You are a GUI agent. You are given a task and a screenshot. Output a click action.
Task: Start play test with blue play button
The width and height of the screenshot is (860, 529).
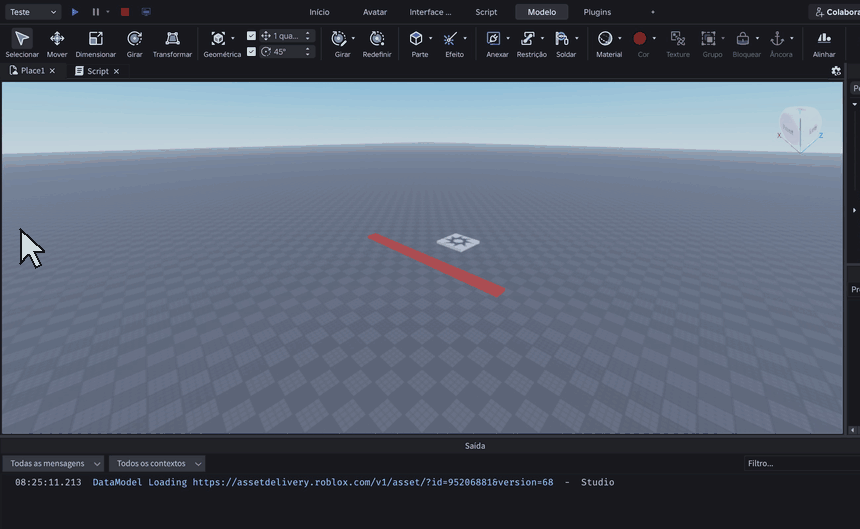75,12
